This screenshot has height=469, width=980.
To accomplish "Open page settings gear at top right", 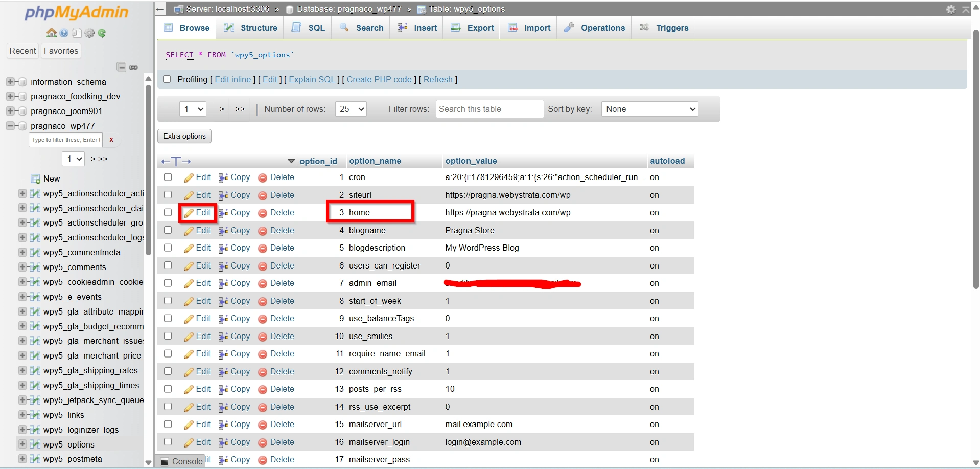I will pos(951,9).
